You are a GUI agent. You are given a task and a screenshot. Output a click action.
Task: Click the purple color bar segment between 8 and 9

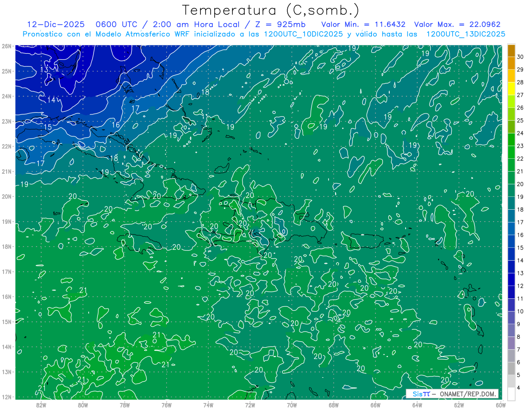[511, 330]
